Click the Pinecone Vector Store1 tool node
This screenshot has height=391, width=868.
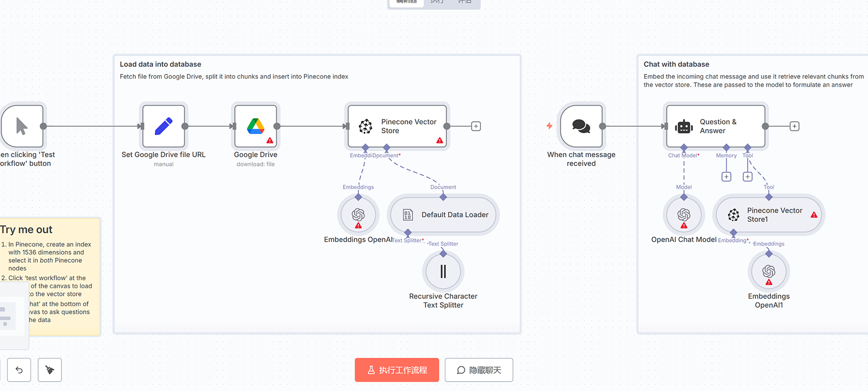[x=768, y=215]
